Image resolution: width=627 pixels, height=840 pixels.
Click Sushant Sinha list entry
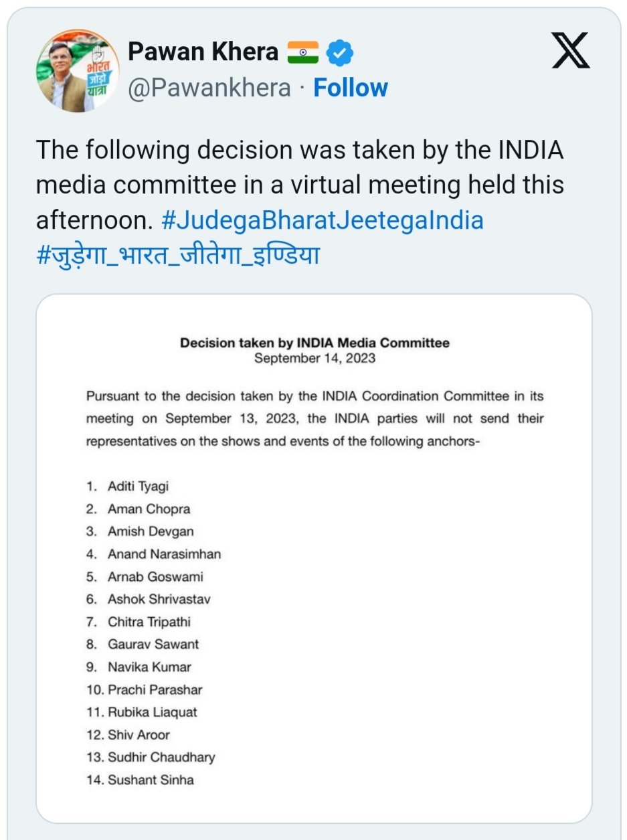pyautogui.click(x=151, y=780)
